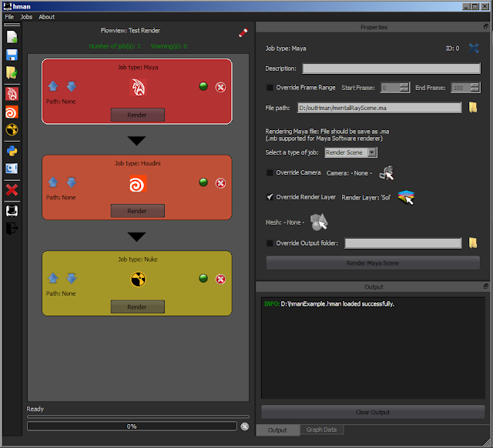Open a file via sidebar folder icon

coord(12,72)
